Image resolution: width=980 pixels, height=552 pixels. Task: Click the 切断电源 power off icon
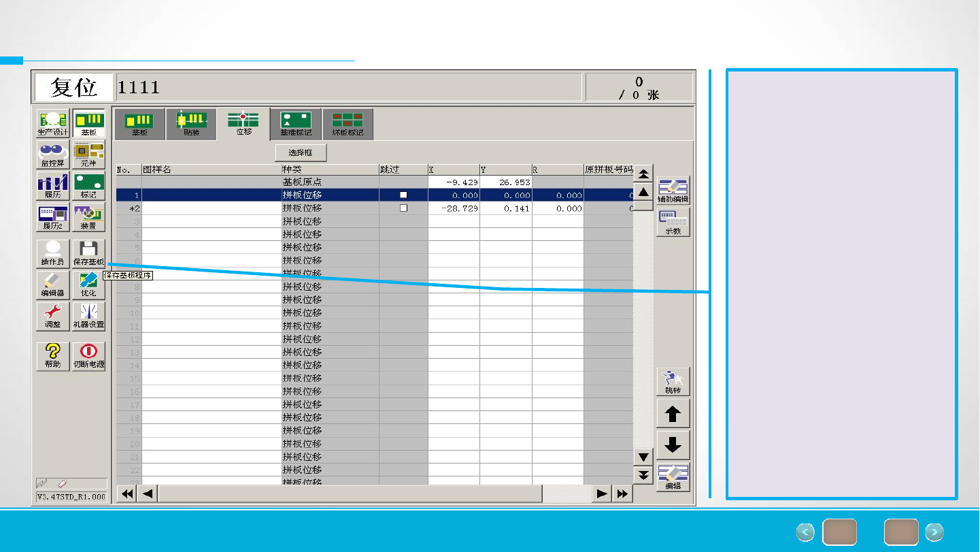(88, 355)
